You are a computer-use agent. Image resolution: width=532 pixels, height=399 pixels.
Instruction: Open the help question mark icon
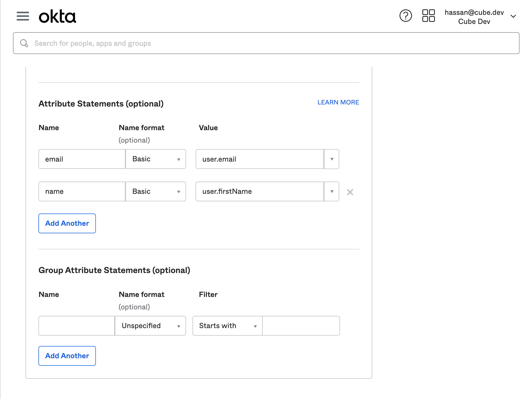[x=405, y=16]
